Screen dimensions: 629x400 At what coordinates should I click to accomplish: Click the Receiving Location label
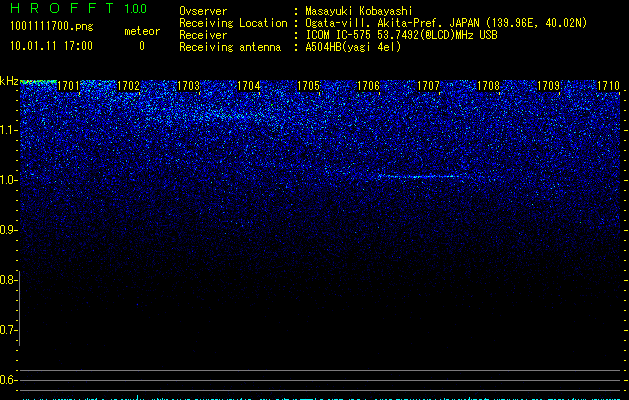click(x=233, y=23)
